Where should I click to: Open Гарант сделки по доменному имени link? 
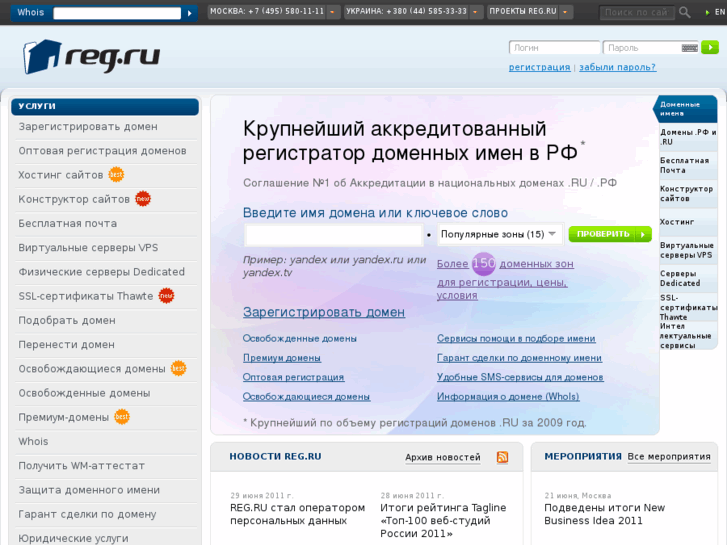pyautogui.click(x=519, y=358)
